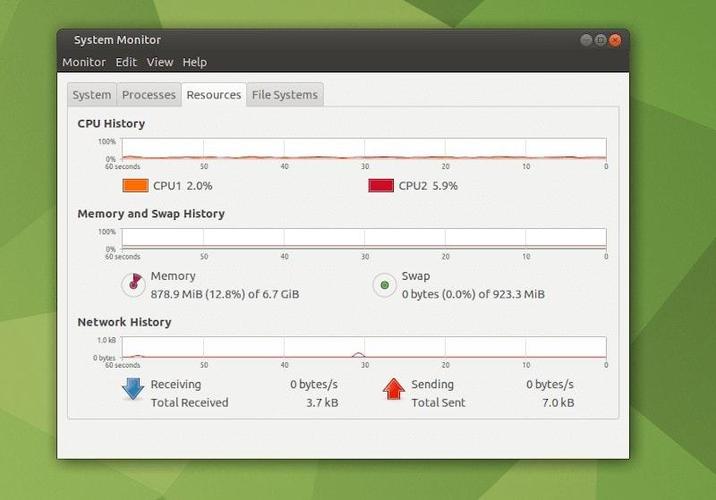Click the 'Network History' heading
This screenshot has width=716, height=500.
[124, 322]
